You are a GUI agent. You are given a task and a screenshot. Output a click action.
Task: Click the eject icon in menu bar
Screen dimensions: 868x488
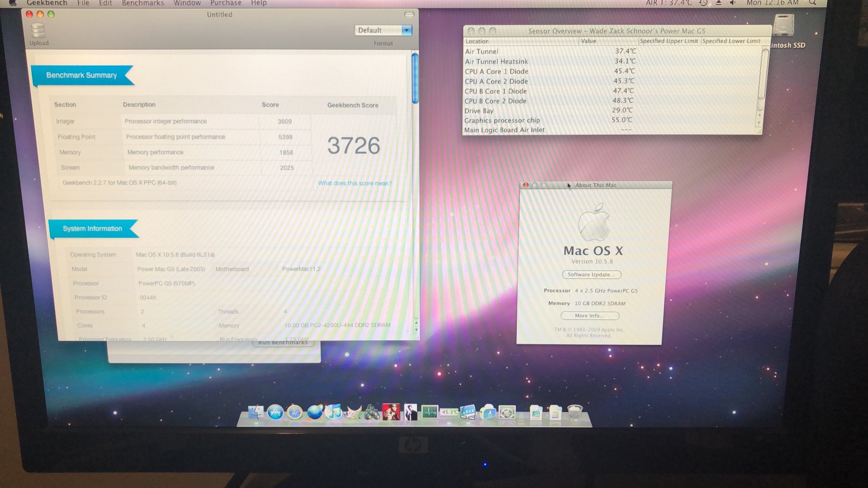pyautogui.click(x=718, y=3)
